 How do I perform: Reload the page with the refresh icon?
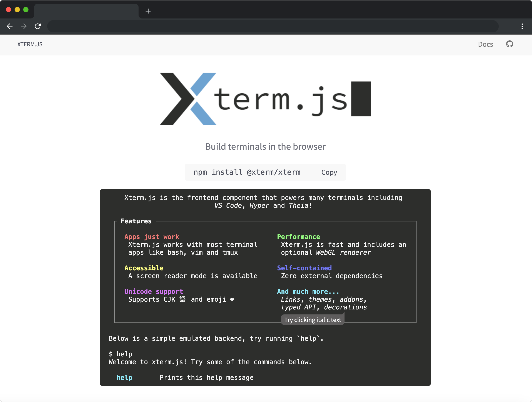click(x=38, y=26)
